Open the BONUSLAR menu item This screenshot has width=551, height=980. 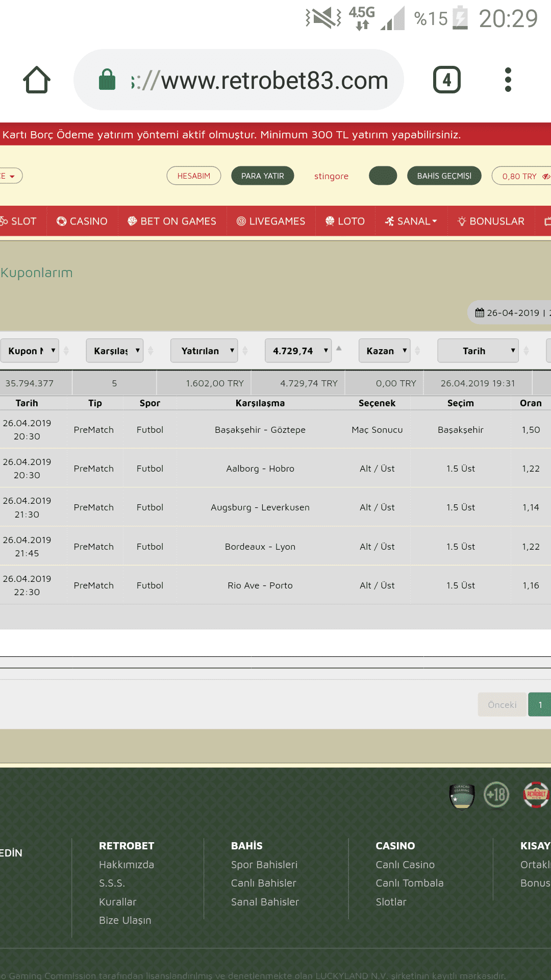491,221
